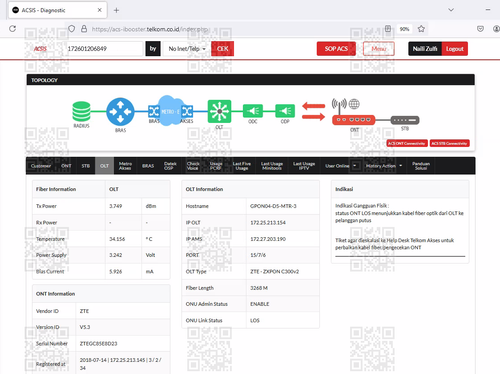Screen dimensions: 500x374
Task: Open the Last Five Usage tab
Action: pyautogui.click(x=242, y=166)
